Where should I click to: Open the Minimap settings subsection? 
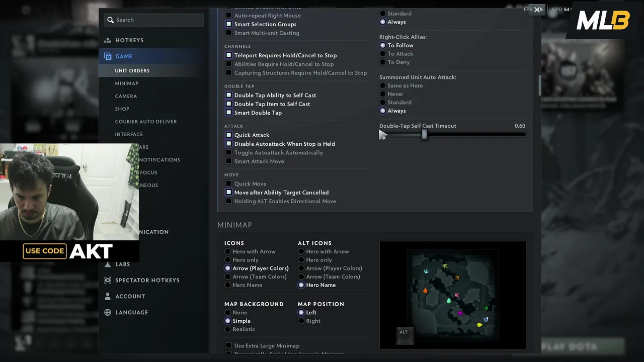[126, 83]
